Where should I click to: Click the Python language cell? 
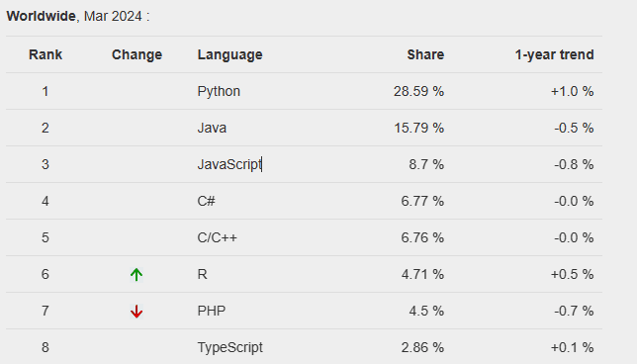pos(219,91)
